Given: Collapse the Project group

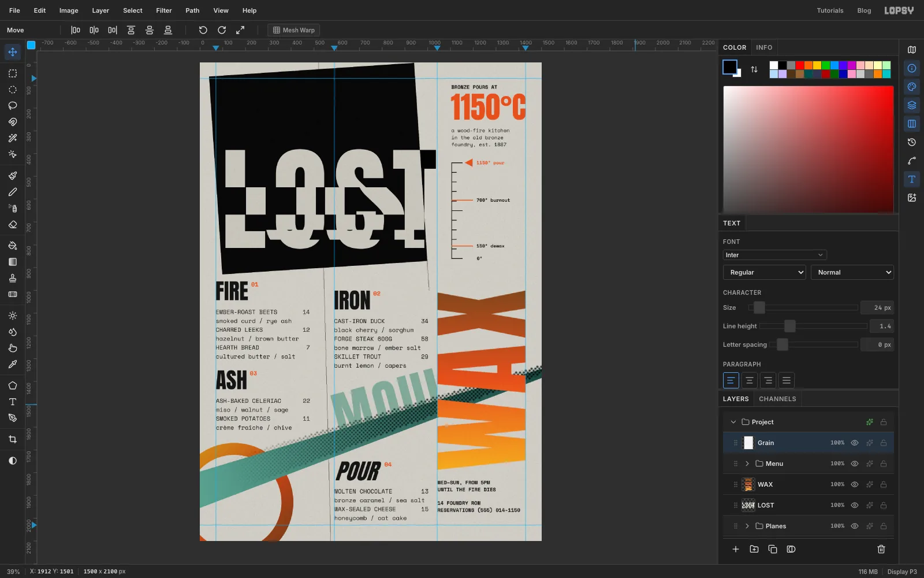Looking at the screenshot, I should [x=733, y=422].
